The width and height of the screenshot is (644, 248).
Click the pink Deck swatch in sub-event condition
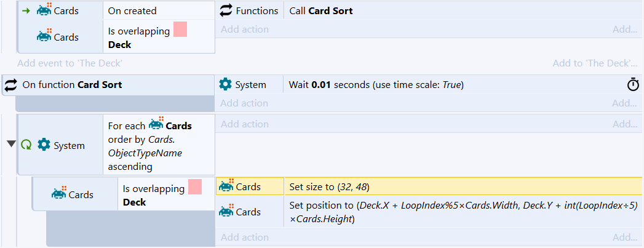195,187
